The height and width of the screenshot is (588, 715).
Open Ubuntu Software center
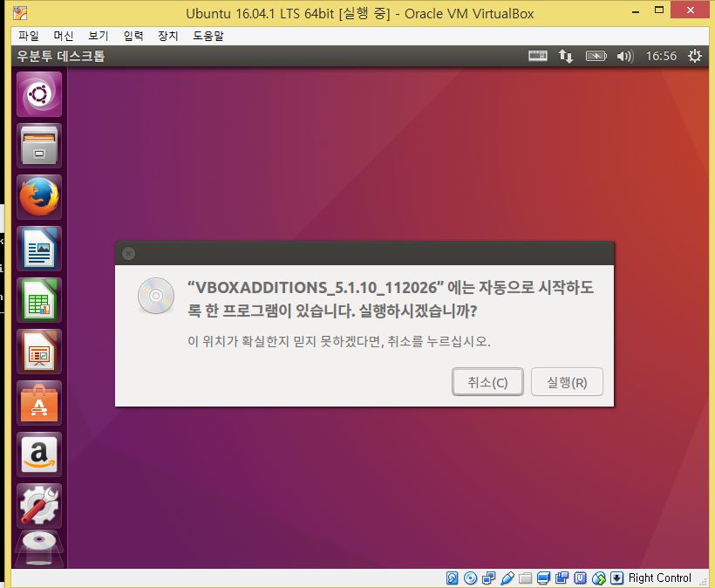(38, 403)
